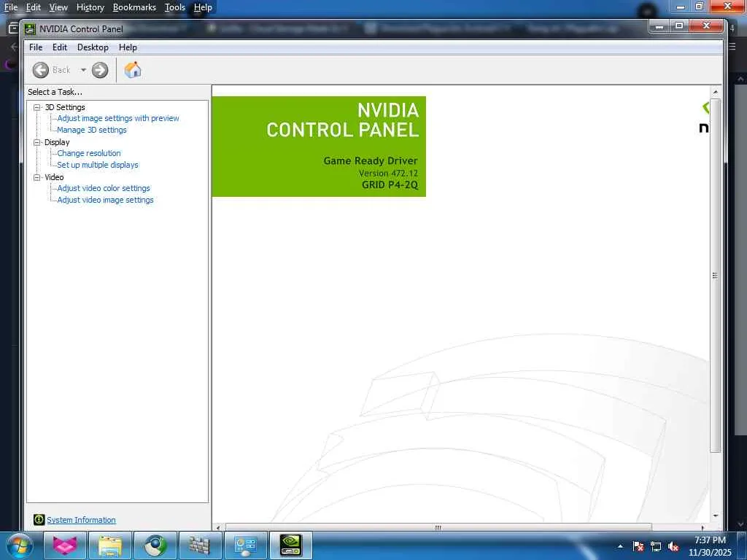Image resolution: width=747 pixels, height=560 pixels.
Task: Open Manage 3D settings
Action: pyautogui.click(x=92, y=130)
